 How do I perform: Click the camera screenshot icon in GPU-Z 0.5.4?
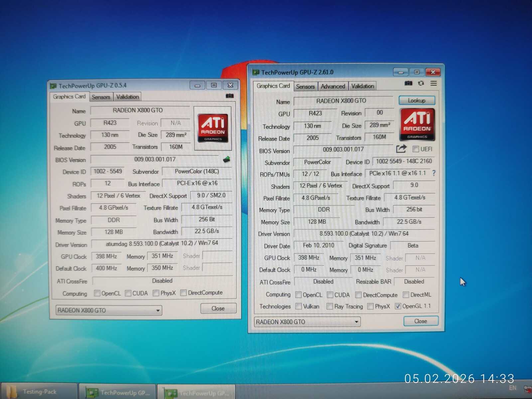click(x=229, y=96)
